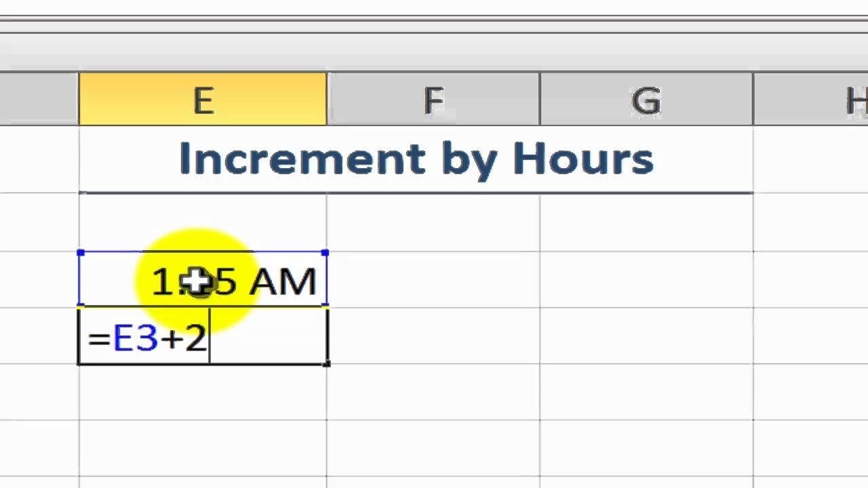The width and height of the screenshot is (868, 488).
Task: Select empty cell F5 below the formula row
Action: (433, 393)
